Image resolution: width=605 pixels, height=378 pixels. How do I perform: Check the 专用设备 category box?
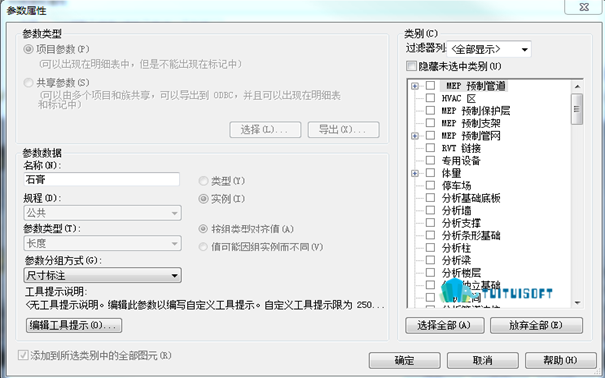tap(430, 160)
